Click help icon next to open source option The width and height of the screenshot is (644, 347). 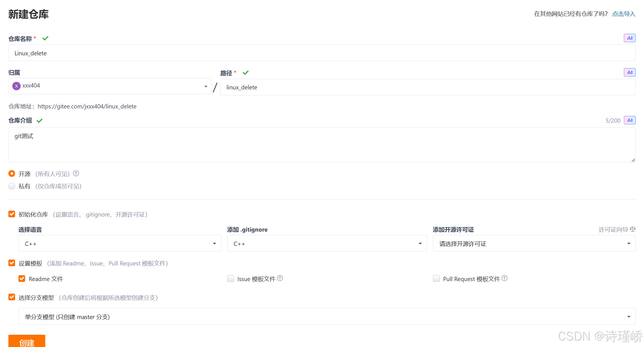(x=76, y=173)
